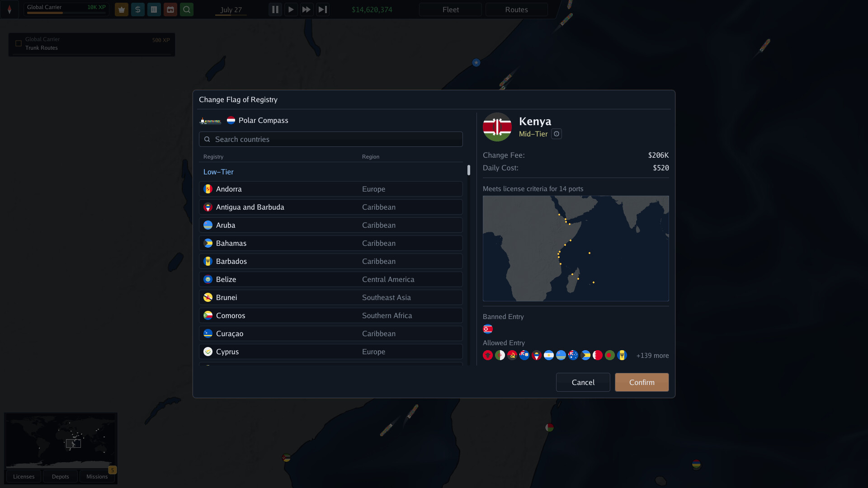
Task: Select Curaçao registry row
Action: (x=330, y=333)
